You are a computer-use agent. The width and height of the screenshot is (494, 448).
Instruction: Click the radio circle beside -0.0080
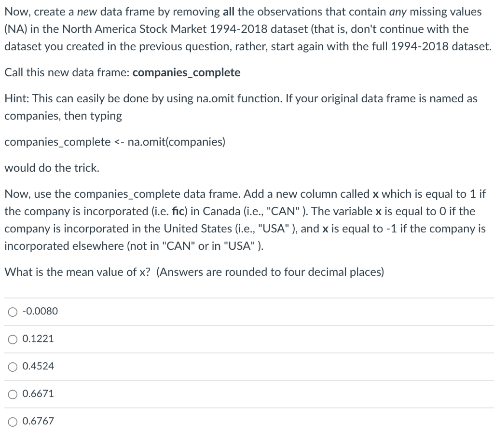point(12,312)
